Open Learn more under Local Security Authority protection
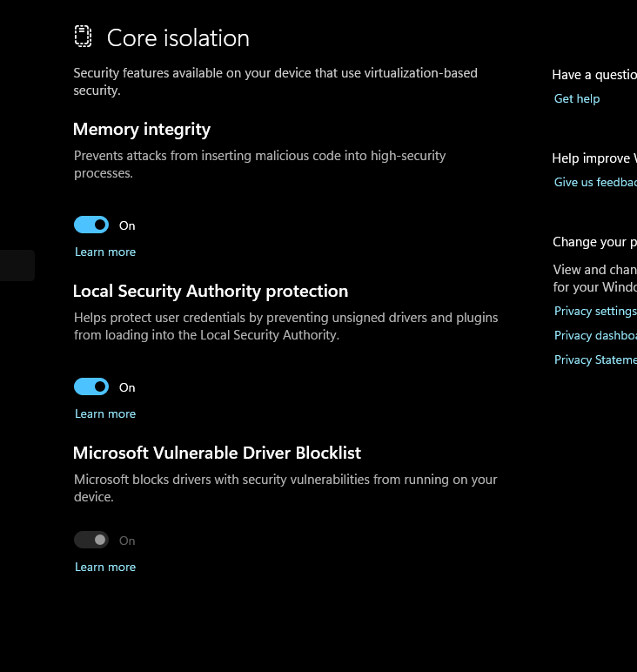 click(x=105, y=414)
